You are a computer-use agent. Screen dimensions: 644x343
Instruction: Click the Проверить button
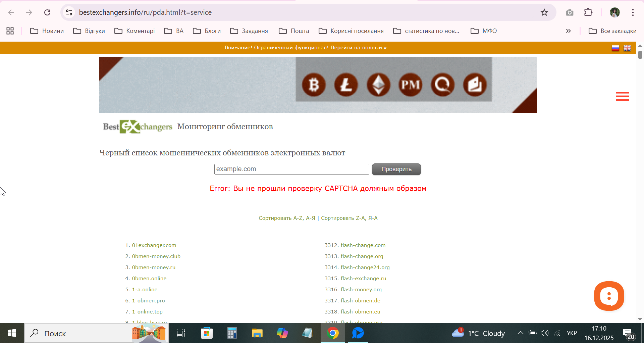click(396, 169)
